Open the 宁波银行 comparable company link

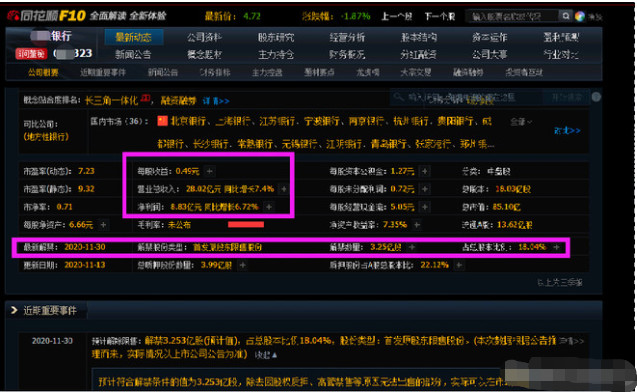tap(321, 121)
